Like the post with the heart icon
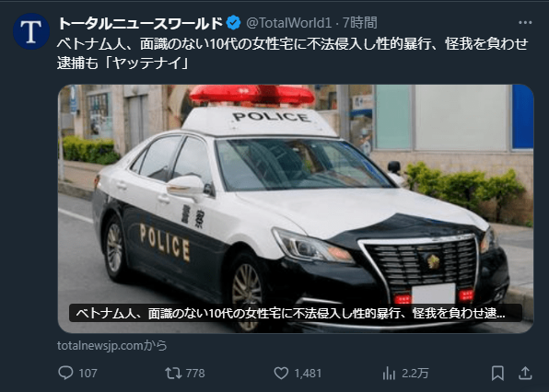This screenshot has width=549, height=392. pyautogui.click(x=281, y=373)
